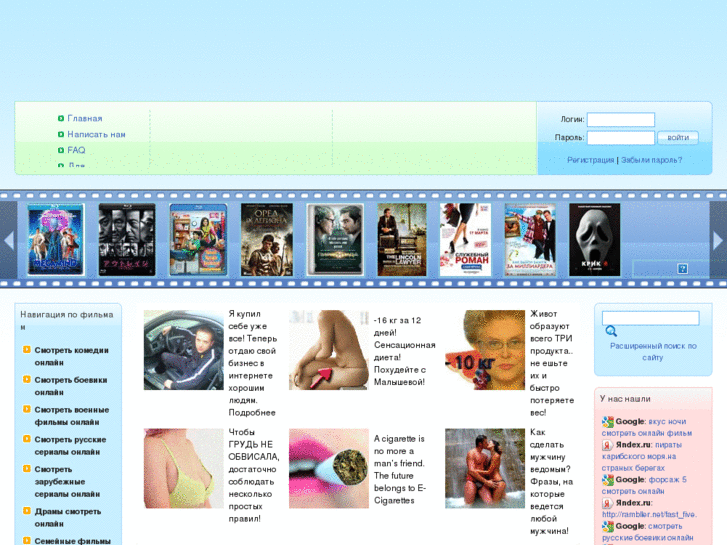Viewport: 727px width, 545px height.
Task: Click the 'A cigarette is no more' ad text
Action: click(400, 469)
